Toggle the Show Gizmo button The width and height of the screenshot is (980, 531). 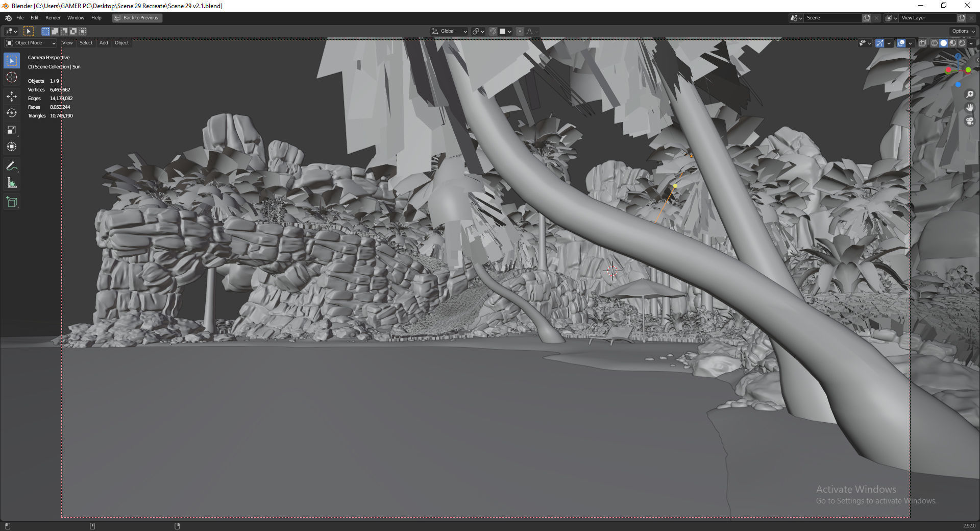coord(879,43)
